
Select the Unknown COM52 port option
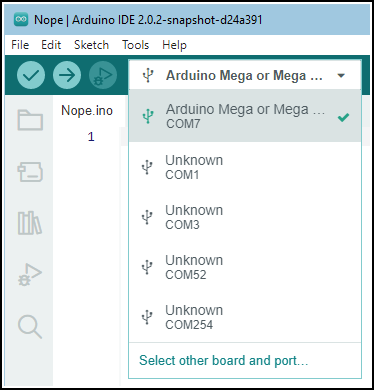click(x=245, y=267)
